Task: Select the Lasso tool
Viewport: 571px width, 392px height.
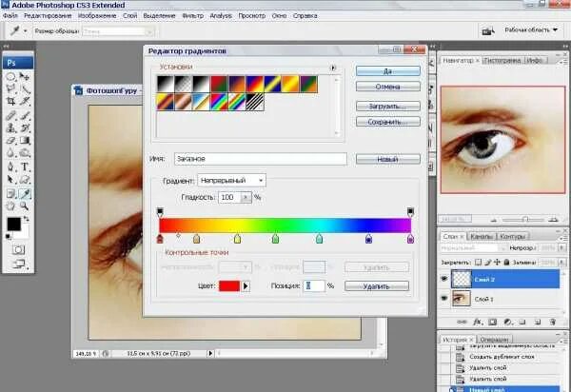Action: click(10, 88)
